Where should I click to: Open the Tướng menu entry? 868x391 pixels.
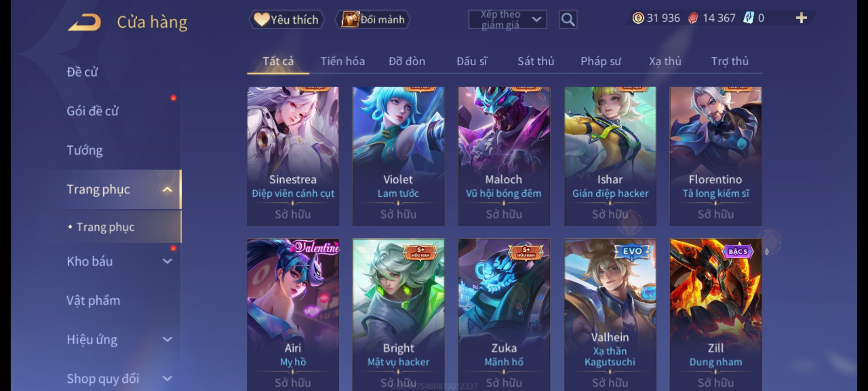click(85, 150)
